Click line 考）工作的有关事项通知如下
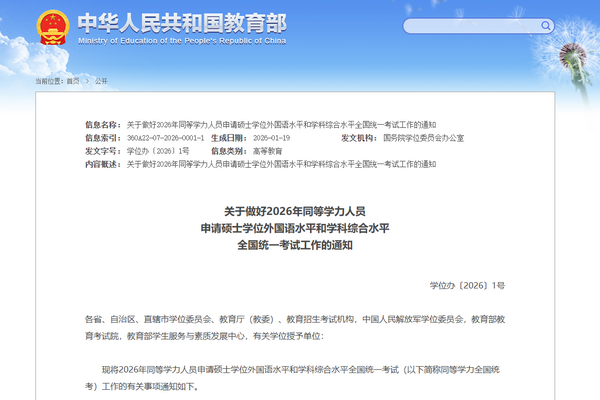 point(142,387)
